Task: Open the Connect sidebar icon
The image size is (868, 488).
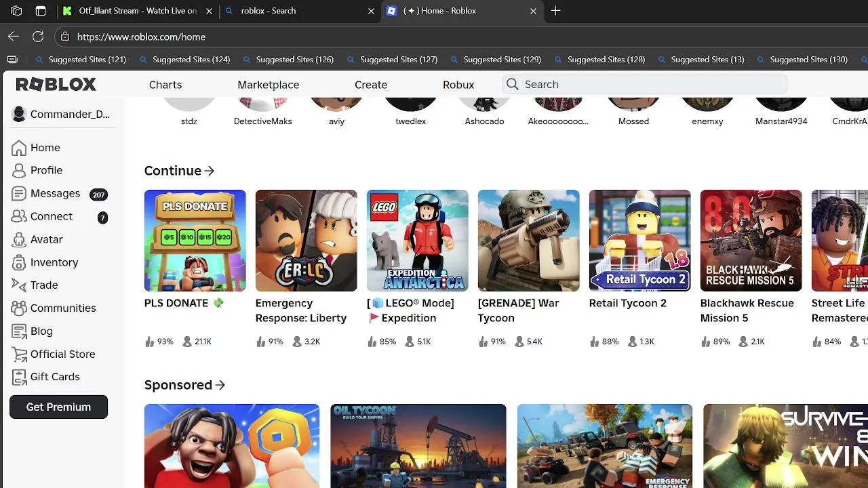Action: (19, 217)
